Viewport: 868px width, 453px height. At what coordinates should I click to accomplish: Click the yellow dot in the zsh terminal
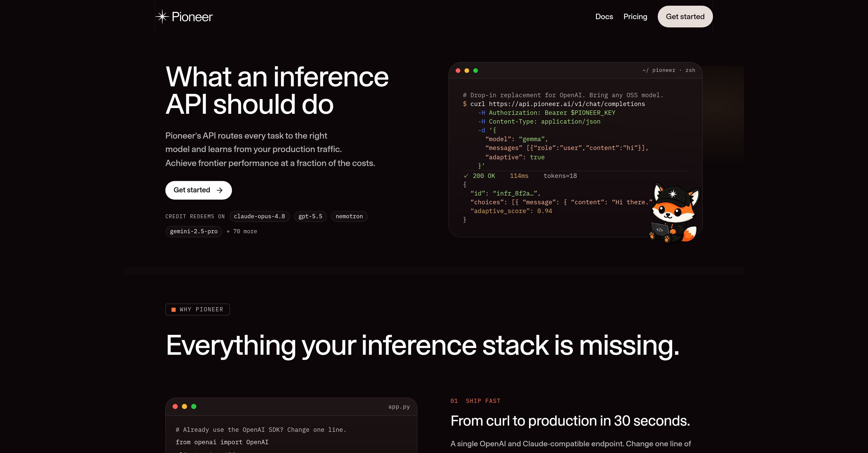(467, 71)
